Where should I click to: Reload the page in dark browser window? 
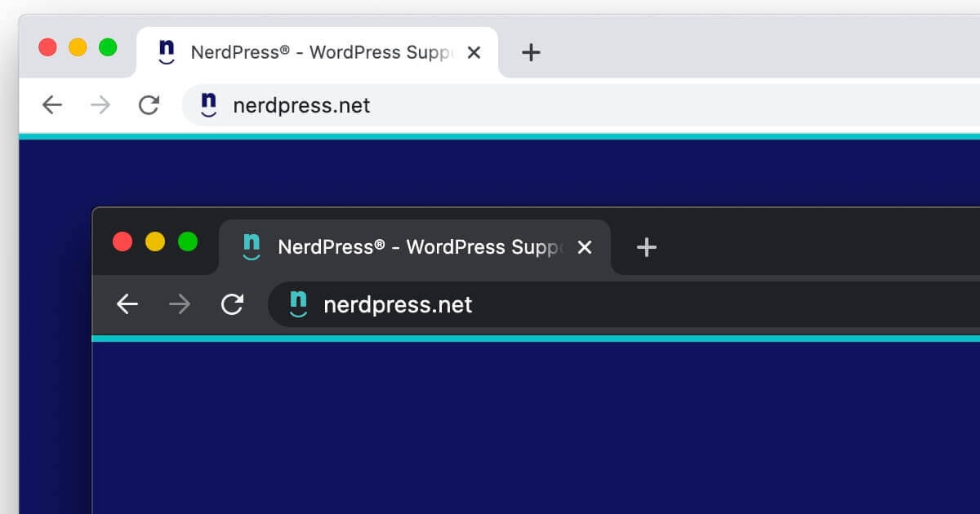pyautogui.click(x=233, y=304)
